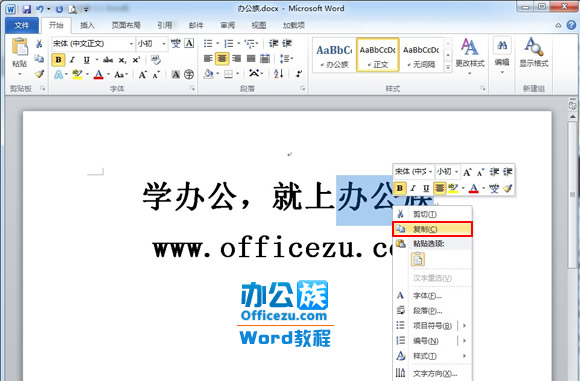This screenshot has height=381, width=580.
Task: Expand 项目符号(B) submenu arrow
Action: 464,326
